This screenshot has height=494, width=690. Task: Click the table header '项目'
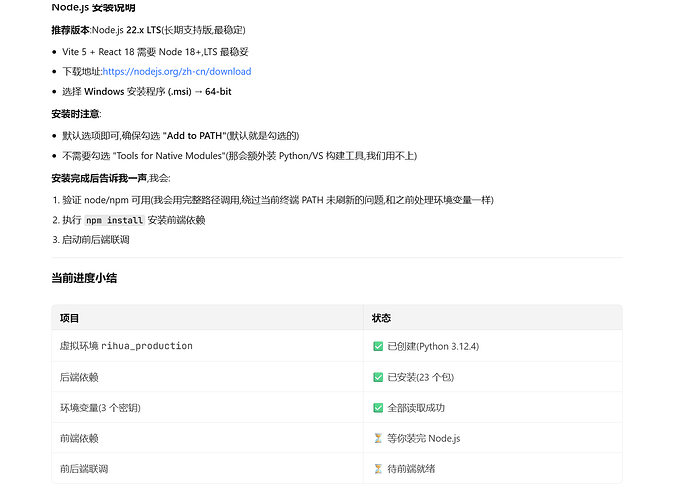[69, 318]
